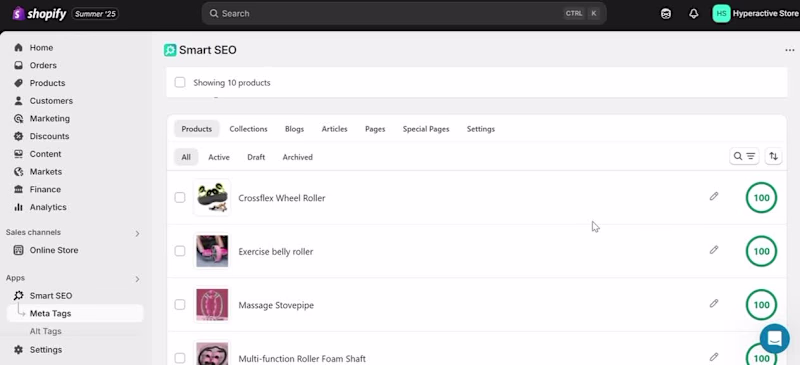Open Analytics from the sidebar

click(x=48, y=207)
